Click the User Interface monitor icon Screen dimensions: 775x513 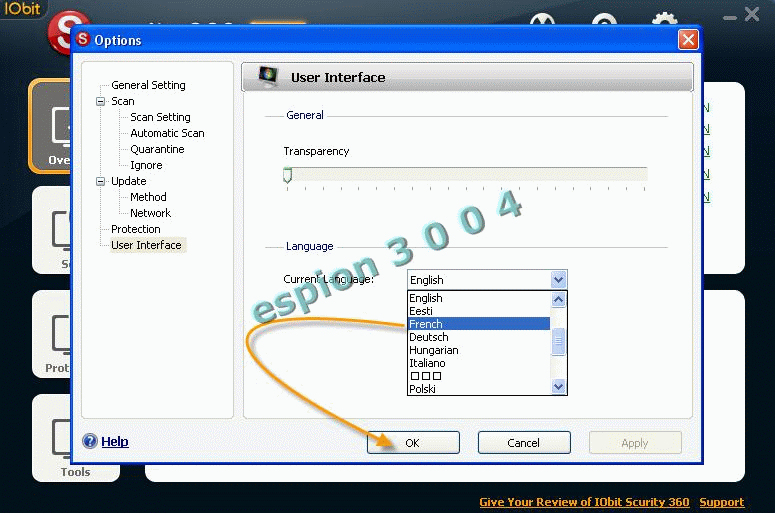[268, 77]
